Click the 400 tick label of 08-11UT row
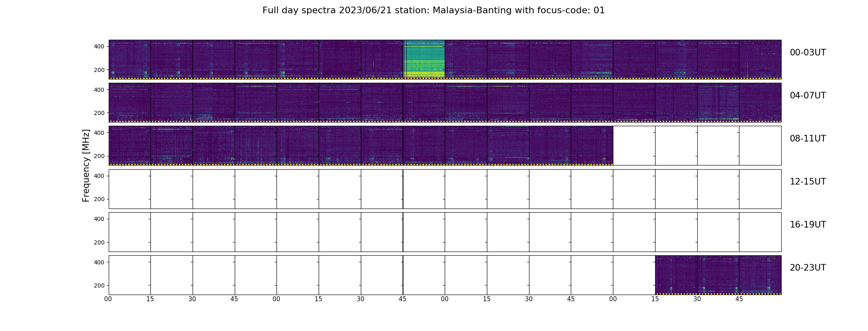 click(x=99, y=133)
